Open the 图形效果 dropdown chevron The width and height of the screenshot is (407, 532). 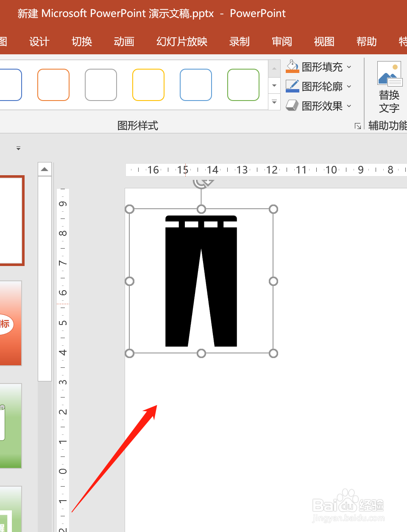[349, 106]
